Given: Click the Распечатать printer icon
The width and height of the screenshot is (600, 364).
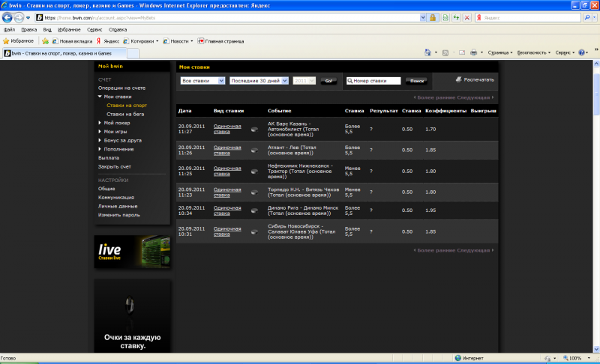Looking at the screenshot, I should pos(458,79).
